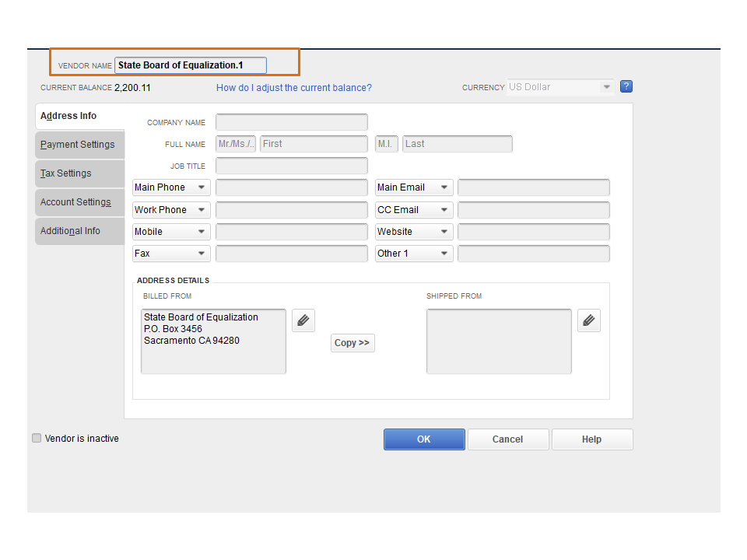Edit the Billed From address pencil icon

click(303, 320)
